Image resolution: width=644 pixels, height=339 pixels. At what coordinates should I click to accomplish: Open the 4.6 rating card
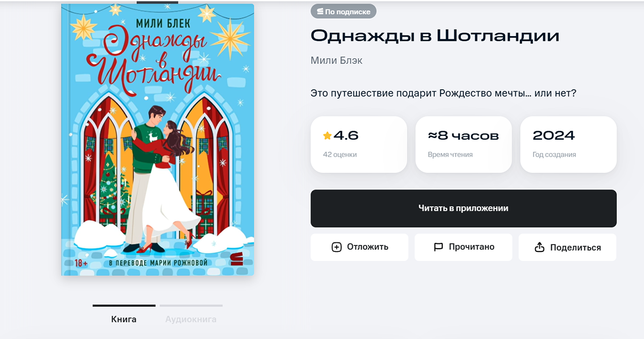(x=359, y=145)
